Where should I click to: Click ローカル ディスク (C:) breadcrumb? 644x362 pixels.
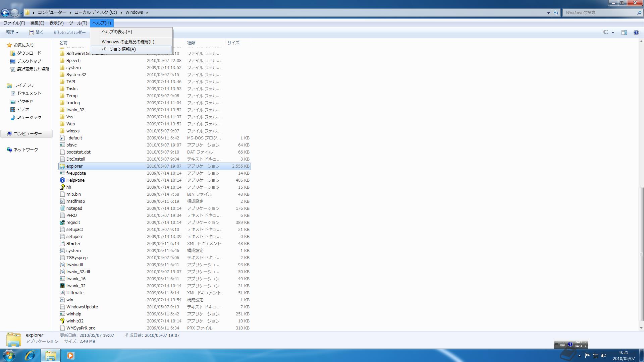tap(96, 12)
